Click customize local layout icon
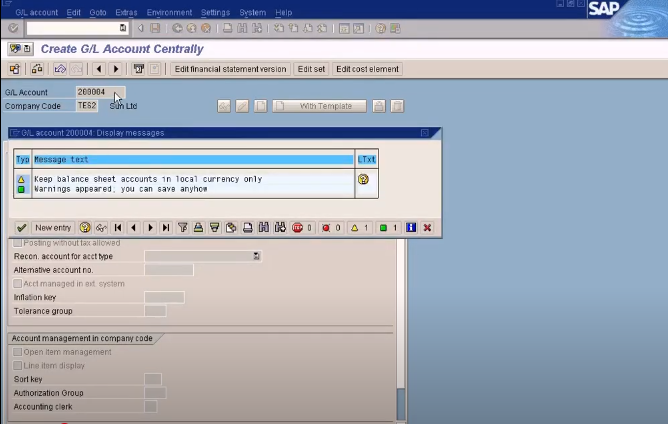This screenshot has width=668, height=424. click(x=395, y=29)
